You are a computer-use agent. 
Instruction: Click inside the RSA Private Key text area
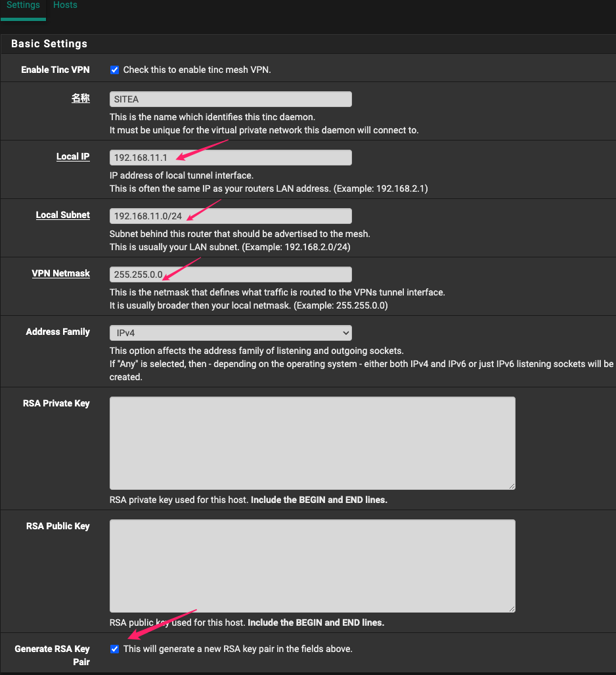click(312, 443)
